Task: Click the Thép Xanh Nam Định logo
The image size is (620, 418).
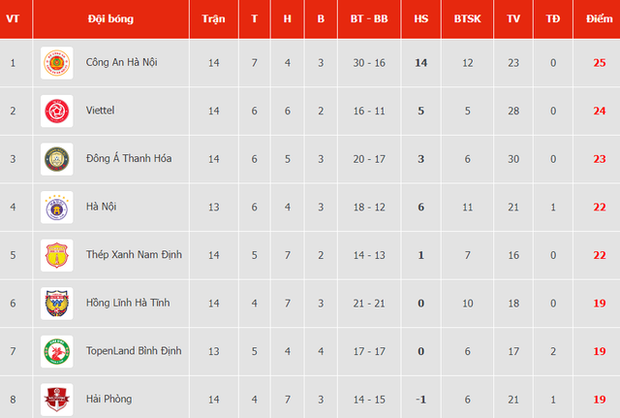Action: pyautogui.click(x=56, y=255)
